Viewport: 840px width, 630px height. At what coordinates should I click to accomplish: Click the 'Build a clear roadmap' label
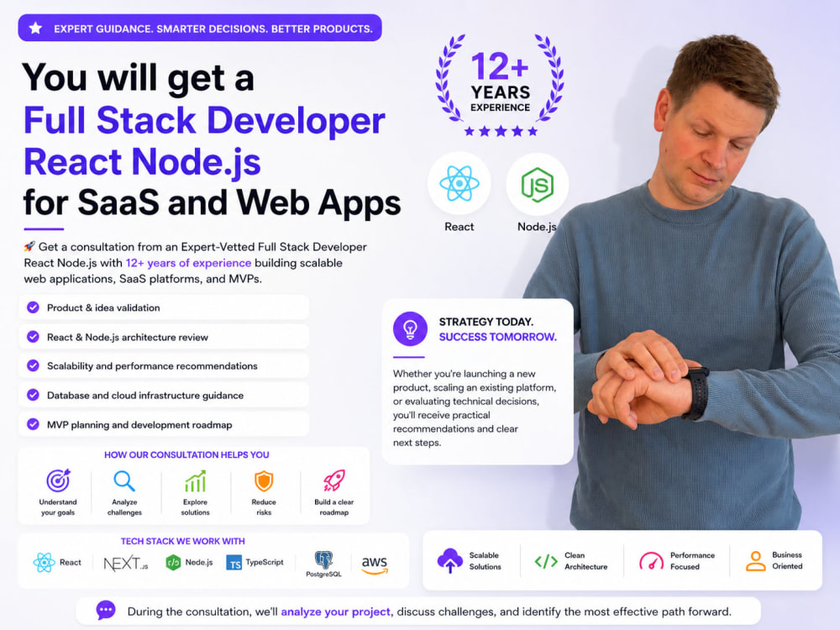click(333, 507)
